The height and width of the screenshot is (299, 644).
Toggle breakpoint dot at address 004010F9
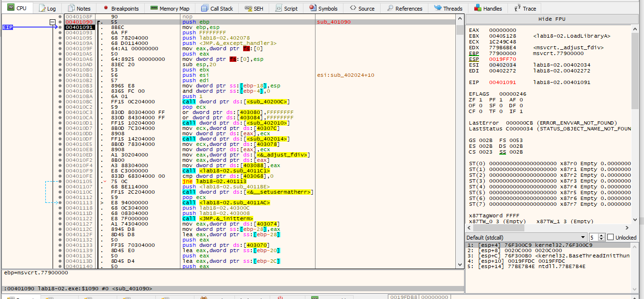tap(60, 171)
